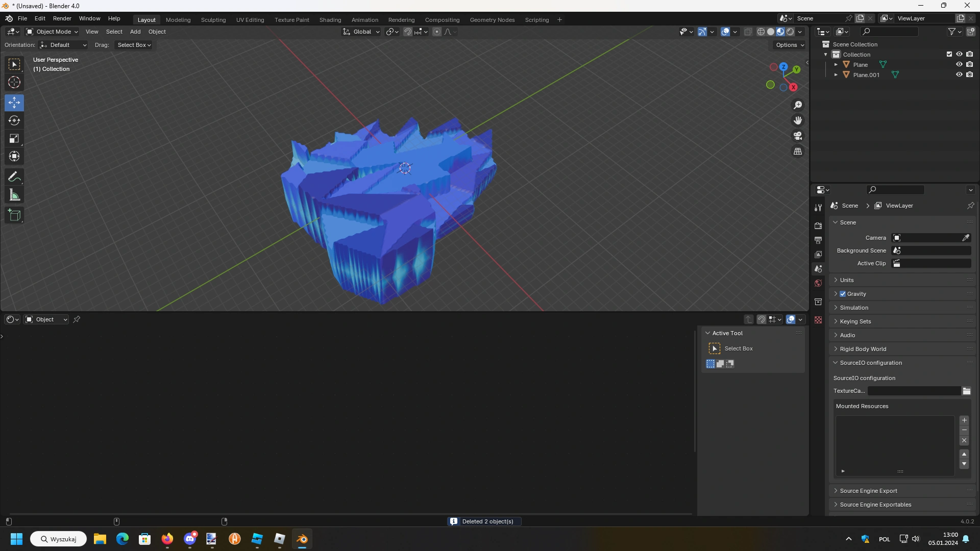The width and height of the screenshot is (980, 551).
Task: Click the red X axis gizmo
Action: pos(794,87)
